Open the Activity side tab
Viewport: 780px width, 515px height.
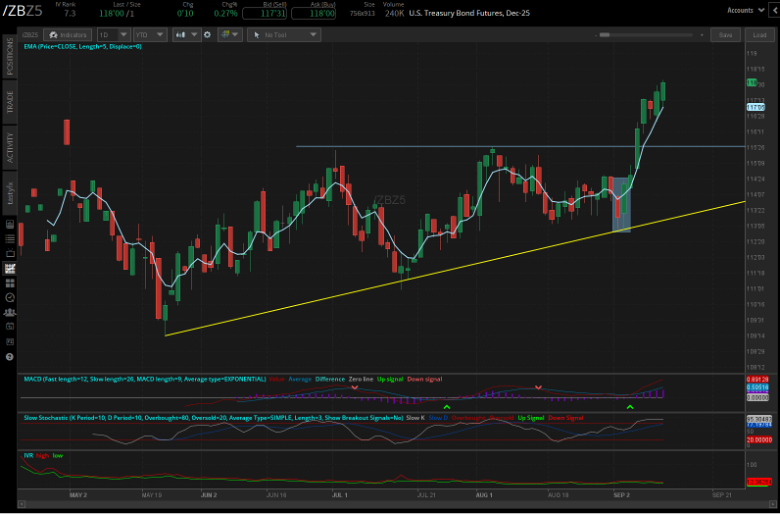10,147
